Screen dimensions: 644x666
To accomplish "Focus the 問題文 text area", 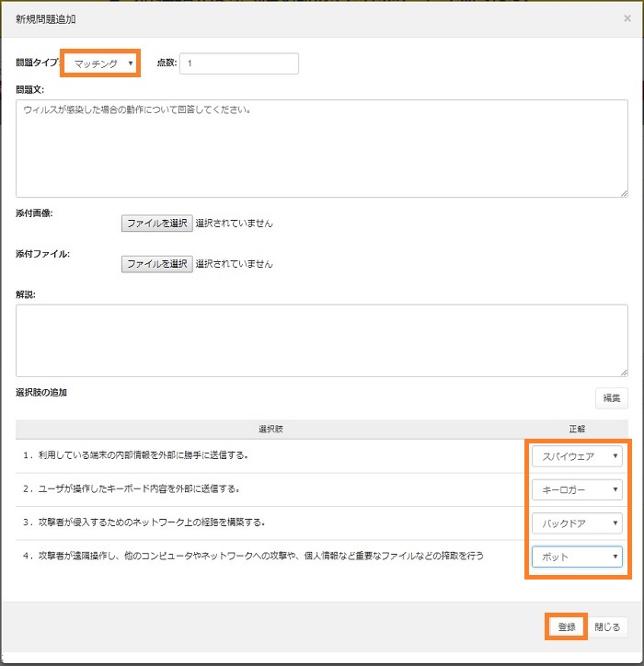I will click(321, 147).
